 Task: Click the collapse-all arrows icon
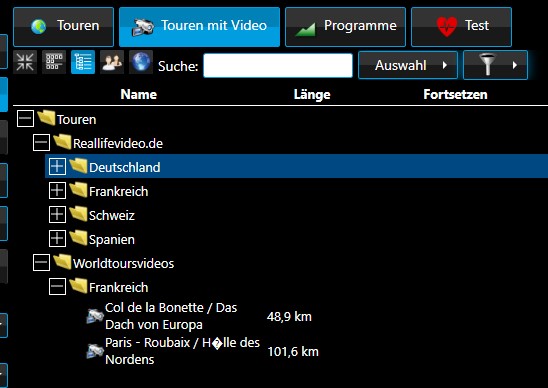pyautogui.click(x=25, y=62)
